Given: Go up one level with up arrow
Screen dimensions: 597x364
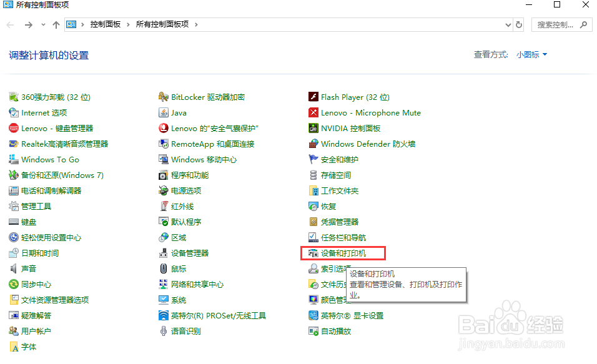Looking at the screenshot, I should point(56,25).
